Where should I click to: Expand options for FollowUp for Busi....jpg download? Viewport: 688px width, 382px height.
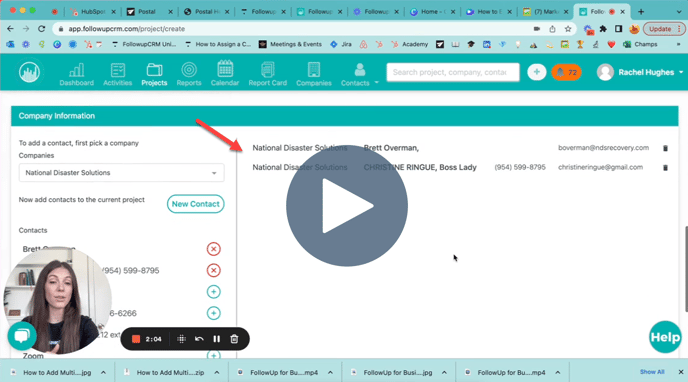pos(444,372)
